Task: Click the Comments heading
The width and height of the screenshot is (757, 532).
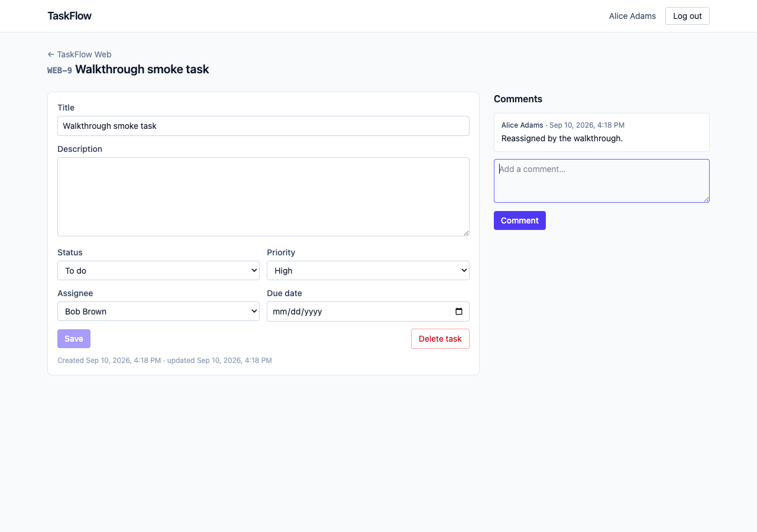Action: 518,99
